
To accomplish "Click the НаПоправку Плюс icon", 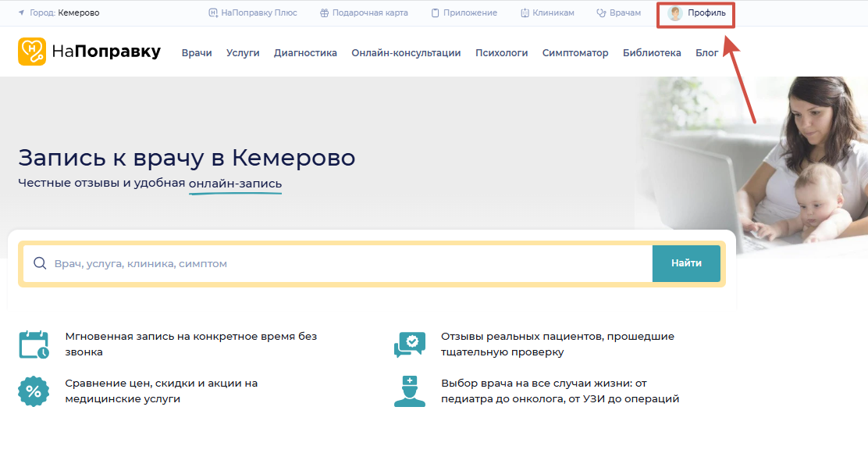I will (x=213, y=12).
